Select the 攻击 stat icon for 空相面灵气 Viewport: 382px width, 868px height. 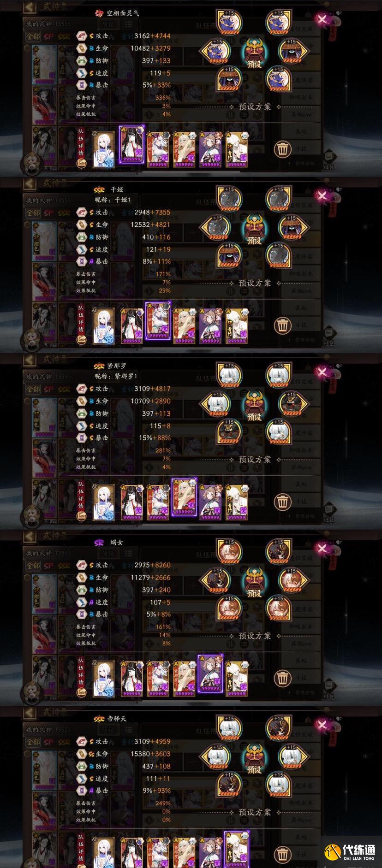pyautogui.click(x=81, y=35)
